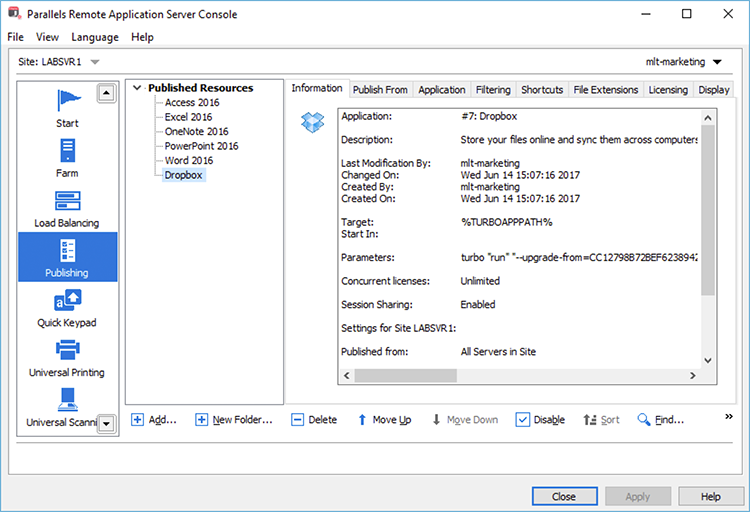Open the Help menu
The width and height of the screenshot is (750, 512).
(143, 37)
